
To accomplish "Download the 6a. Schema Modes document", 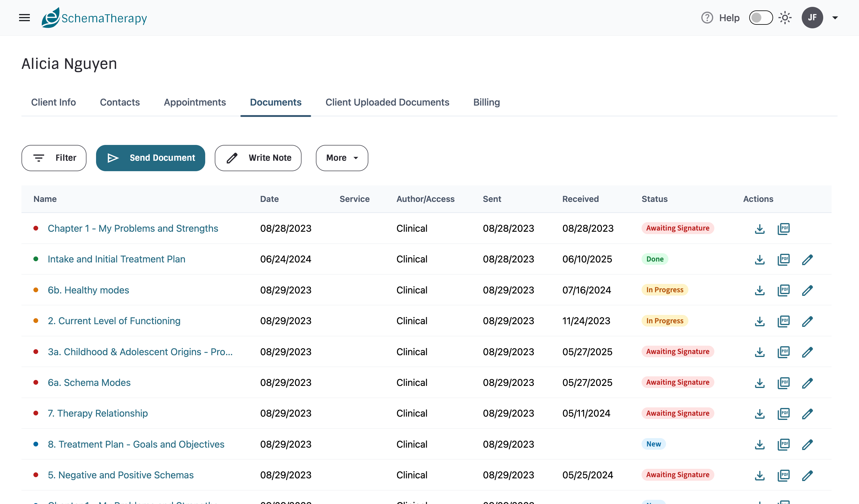I will coord(759,383).
